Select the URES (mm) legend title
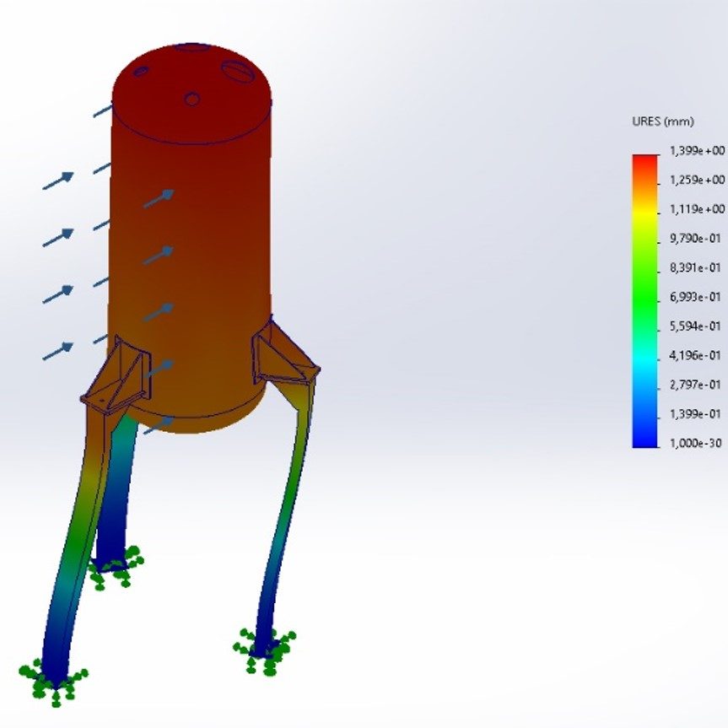 tap(662, 121)
